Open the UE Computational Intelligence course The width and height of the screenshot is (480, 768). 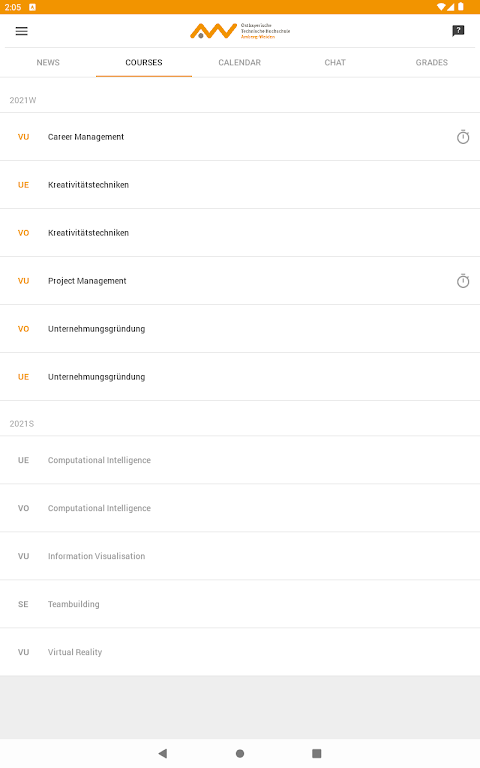[x=240, y=460]
